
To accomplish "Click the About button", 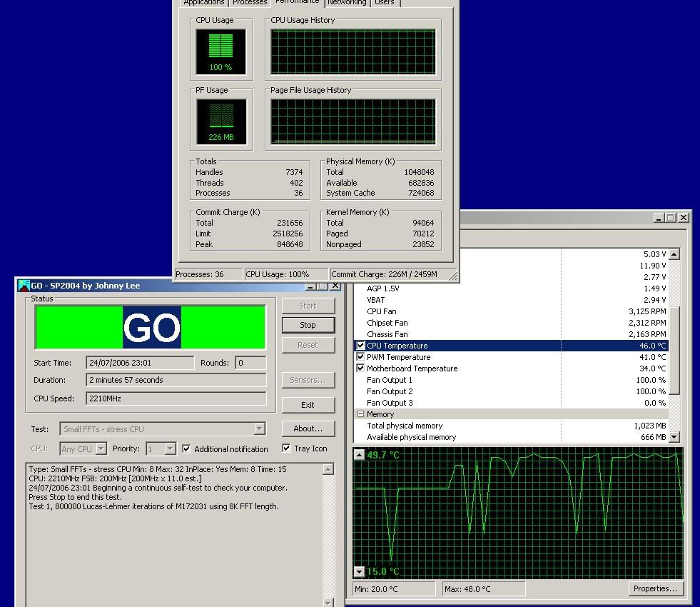I will (x=308, y=428).
